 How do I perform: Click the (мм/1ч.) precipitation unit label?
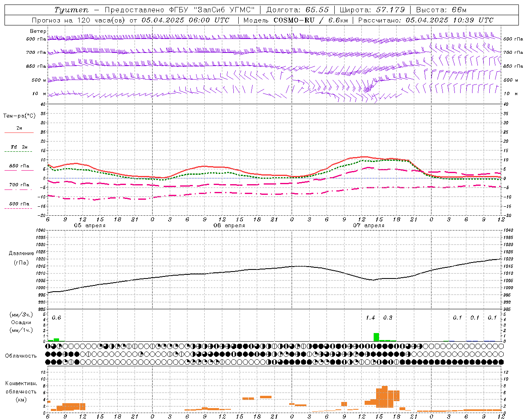(21, 330)
